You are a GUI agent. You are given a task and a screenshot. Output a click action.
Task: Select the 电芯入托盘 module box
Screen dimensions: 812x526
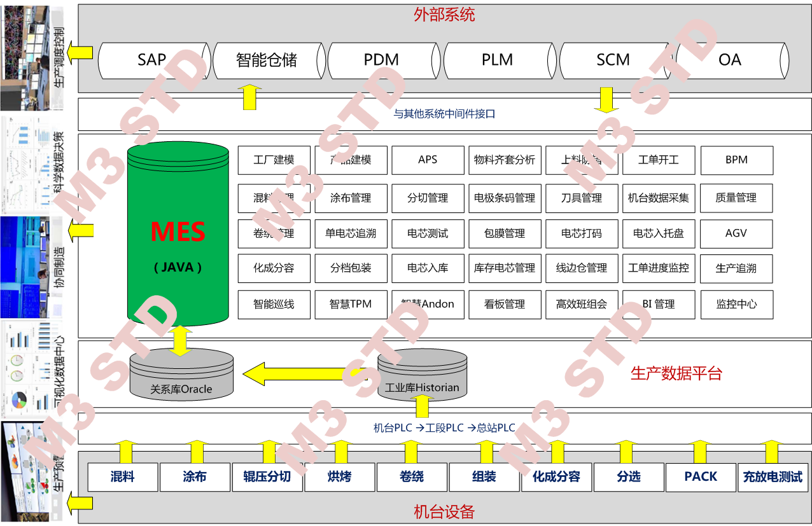(x=659, y=233)
